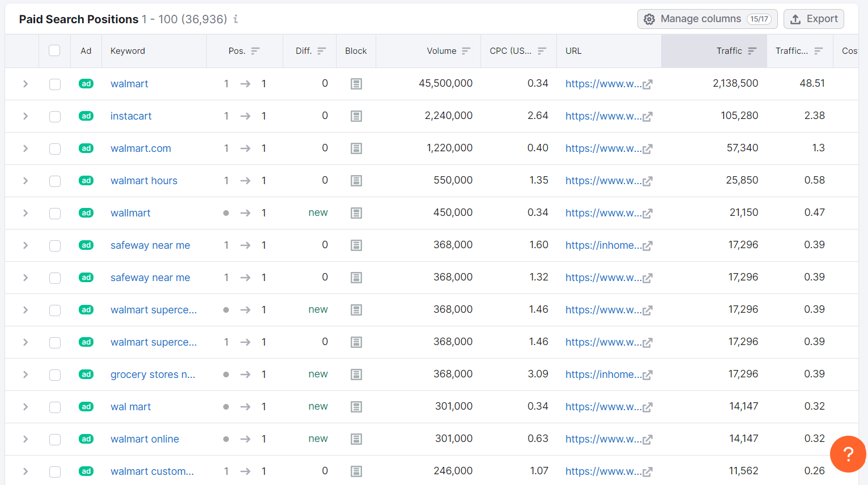Expand the walmart custom keyword row

(25, 471)
